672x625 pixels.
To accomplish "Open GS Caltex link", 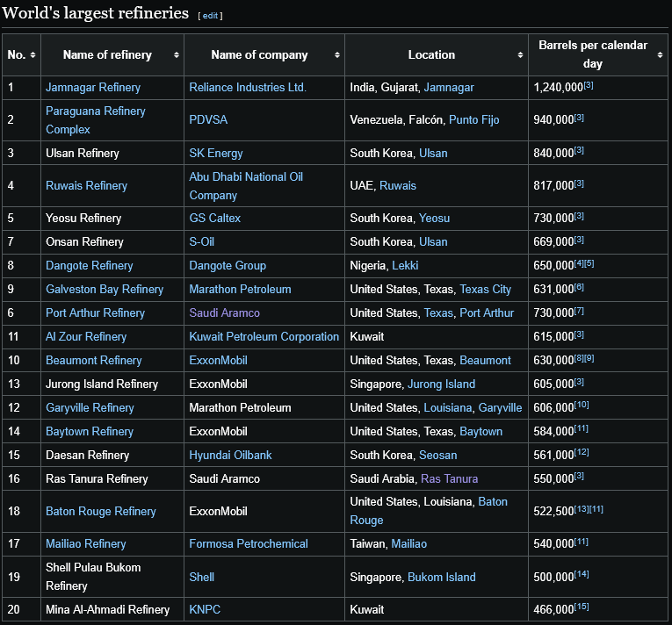I will (x=215, y=218).
